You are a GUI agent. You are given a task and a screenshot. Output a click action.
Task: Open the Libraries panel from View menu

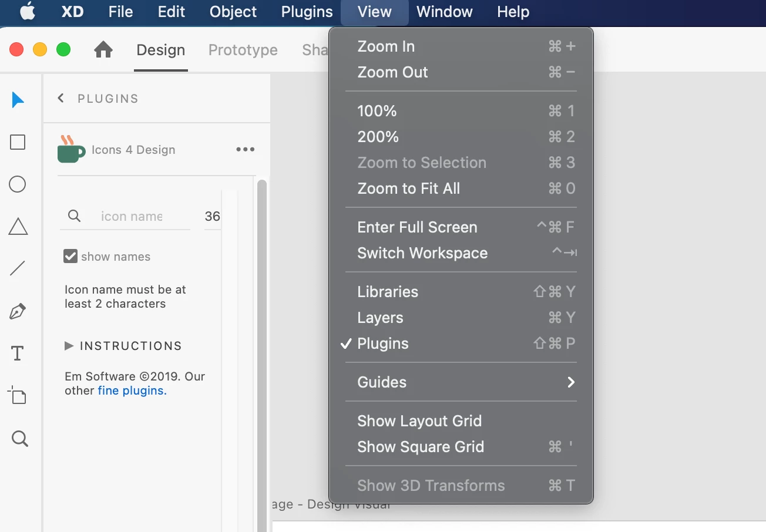pyautogui.click(x=461, y=292)
